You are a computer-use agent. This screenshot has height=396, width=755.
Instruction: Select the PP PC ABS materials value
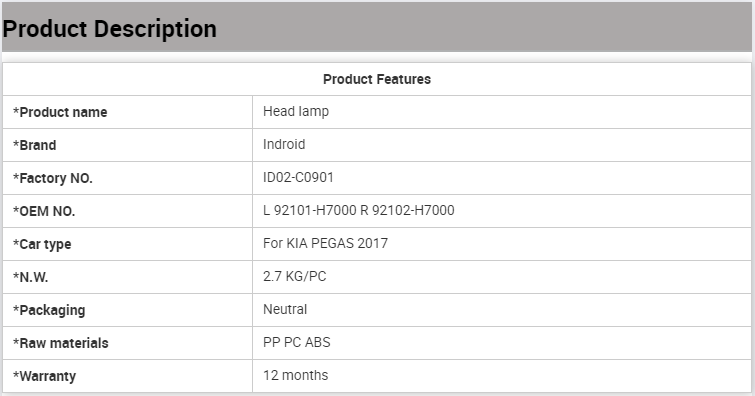[297, 342]
